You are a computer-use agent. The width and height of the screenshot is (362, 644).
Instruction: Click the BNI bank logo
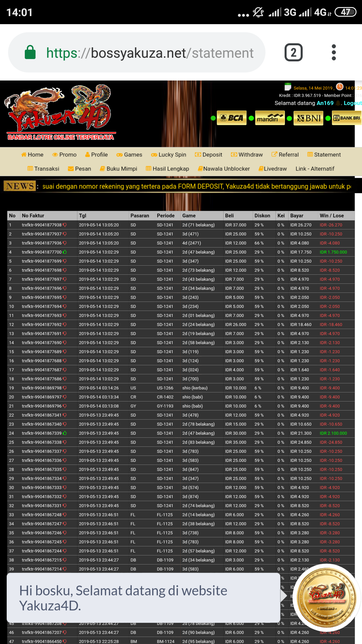[308, 118]
